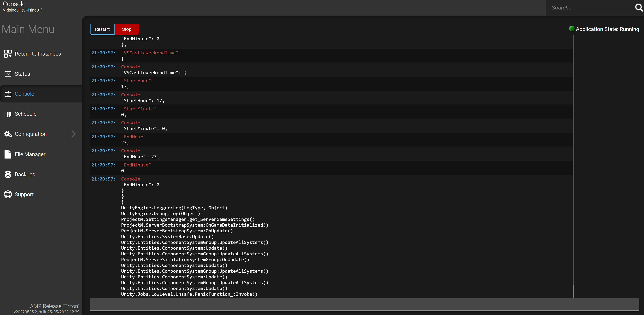Open the File Manager menu item

pos(41,154)
